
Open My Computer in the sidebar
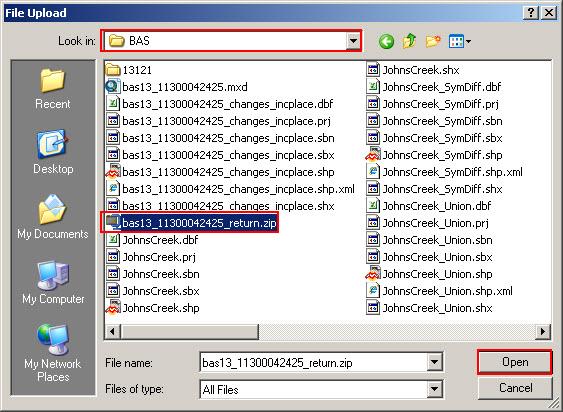pyautogui.click(x=52, y=282)
